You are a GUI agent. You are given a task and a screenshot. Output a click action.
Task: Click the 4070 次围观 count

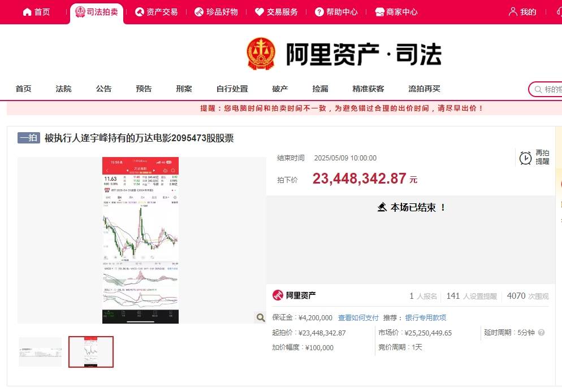click(x=528, y=296)
